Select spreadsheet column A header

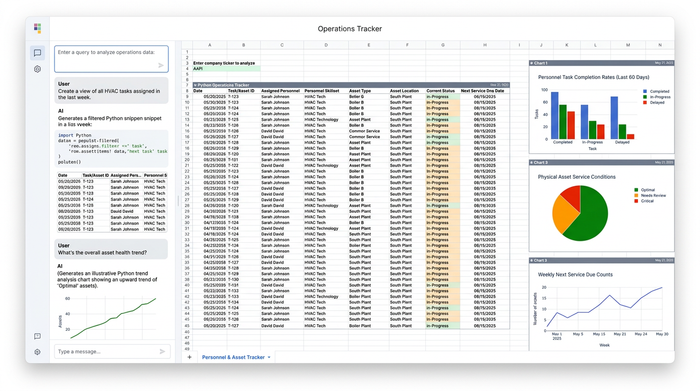(x=210, y=45)
